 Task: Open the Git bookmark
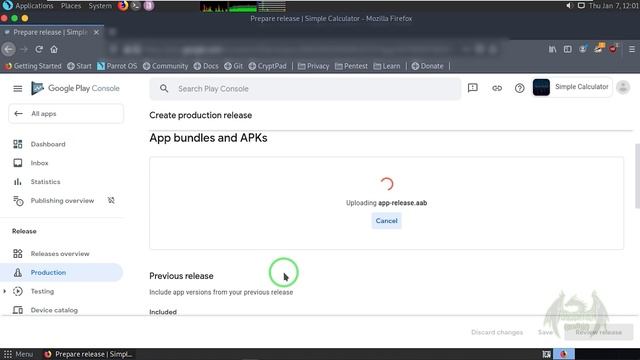click(233, 66)
